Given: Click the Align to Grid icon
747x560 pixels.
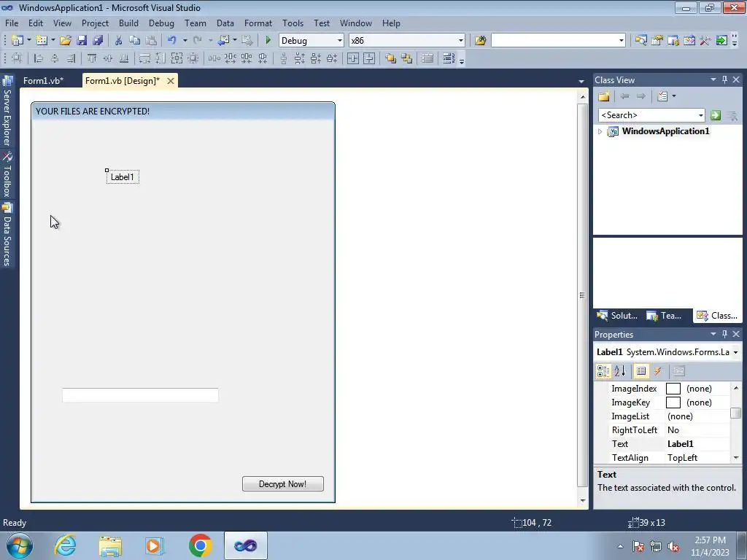Looking at the screenshot, I should (18, 58).
